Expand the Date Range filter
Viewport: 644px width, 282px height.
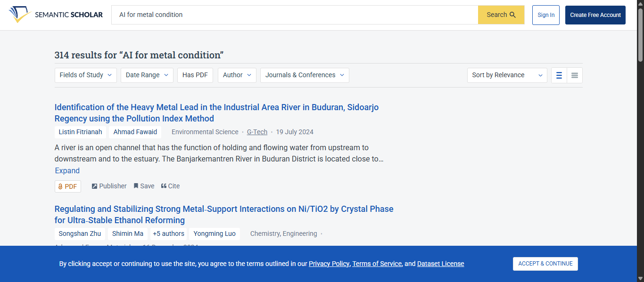(x=147, y=75)
